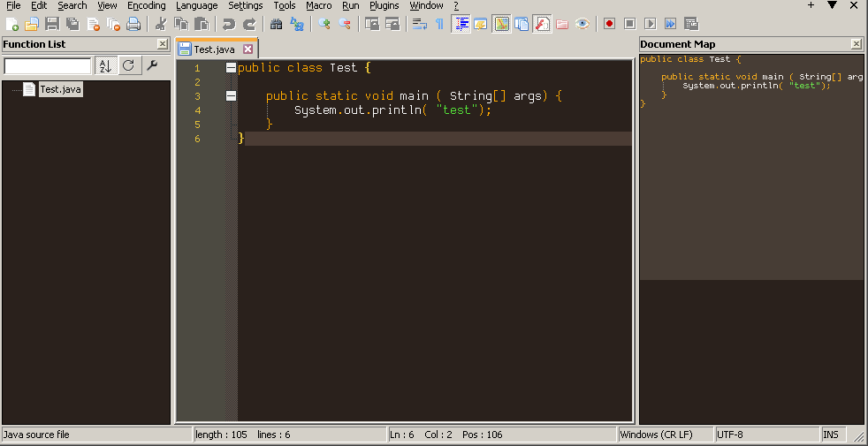The height and width of the screenshot is (446, 868).
Task: Select Test.java in the Function List tree
Action: [x=61, y=89]
